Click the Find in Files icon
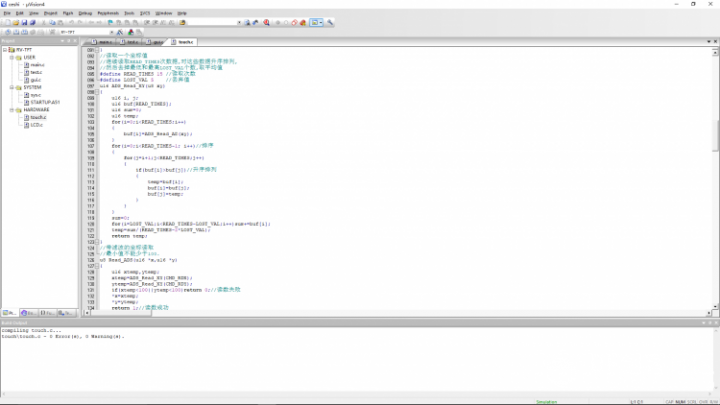The width and height of the screenshot is (720, 405). point(182,22)
